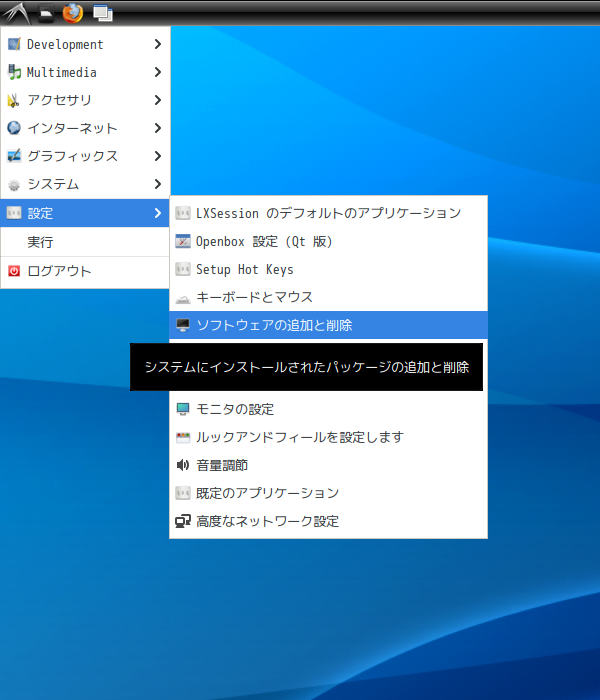
Task: Open the main application menu bird logo
Action: pos(16,12)
